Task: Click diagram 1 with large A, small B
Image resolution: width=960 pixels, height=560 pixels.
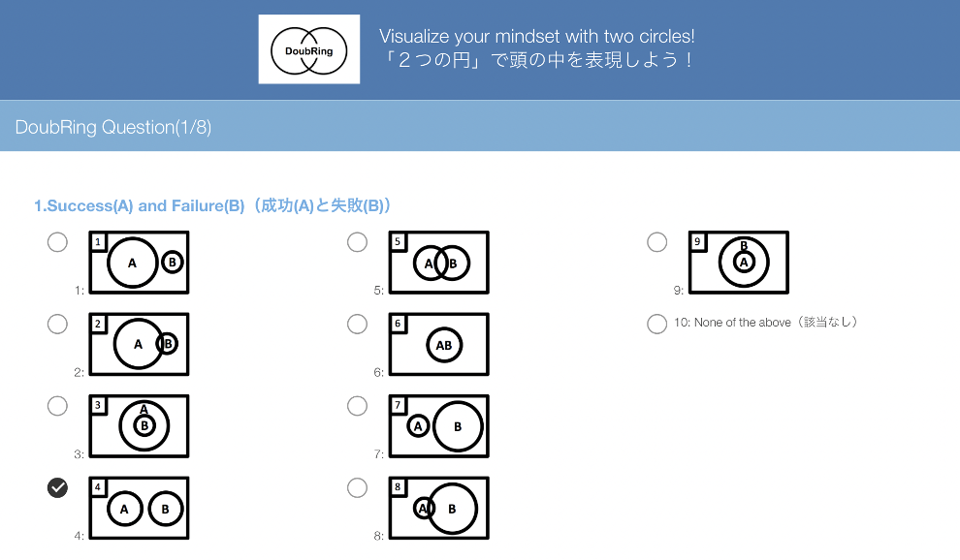Action: coord(140,263)
